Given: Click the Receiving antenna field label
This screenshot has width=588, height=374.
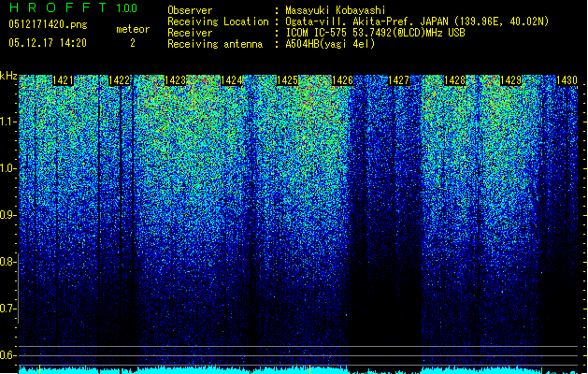Looking at the screenshot, I should tap(215, 44).
